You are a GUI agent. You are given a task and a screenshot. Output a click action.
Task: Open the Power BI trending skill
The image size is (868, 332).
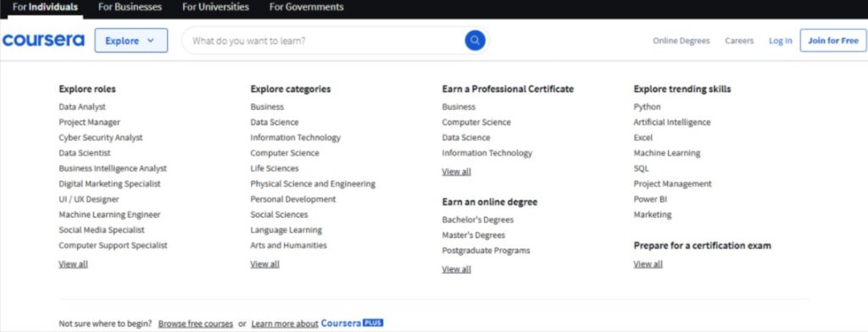[650, 199]
